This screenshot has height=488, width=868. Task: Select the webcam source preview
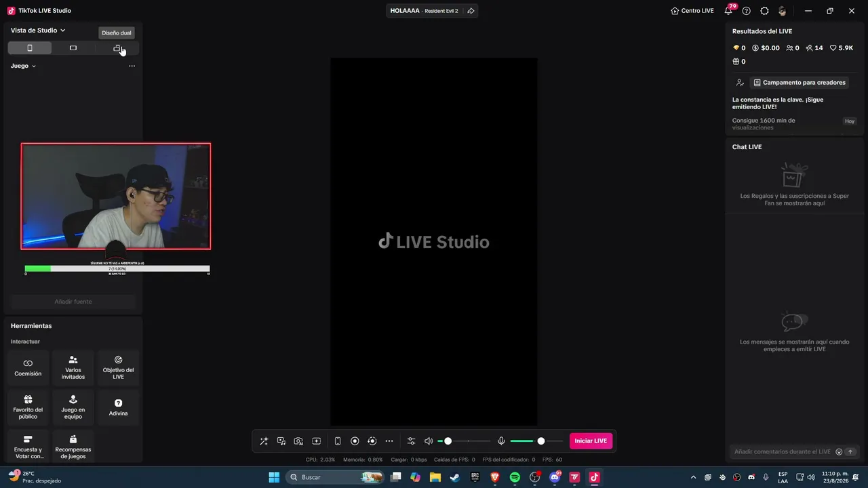coord(116,197)
